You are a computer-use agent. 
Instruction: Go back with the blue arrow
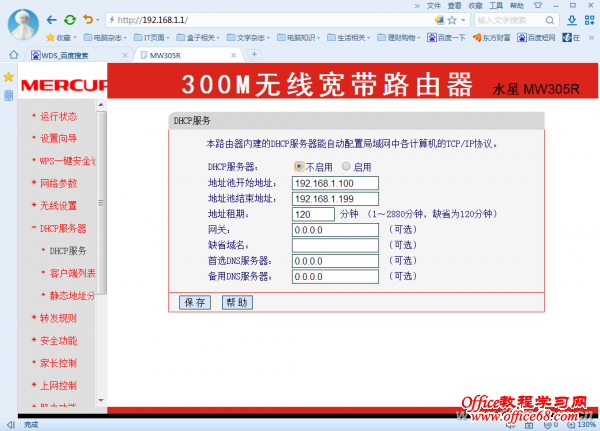(52, 20)
